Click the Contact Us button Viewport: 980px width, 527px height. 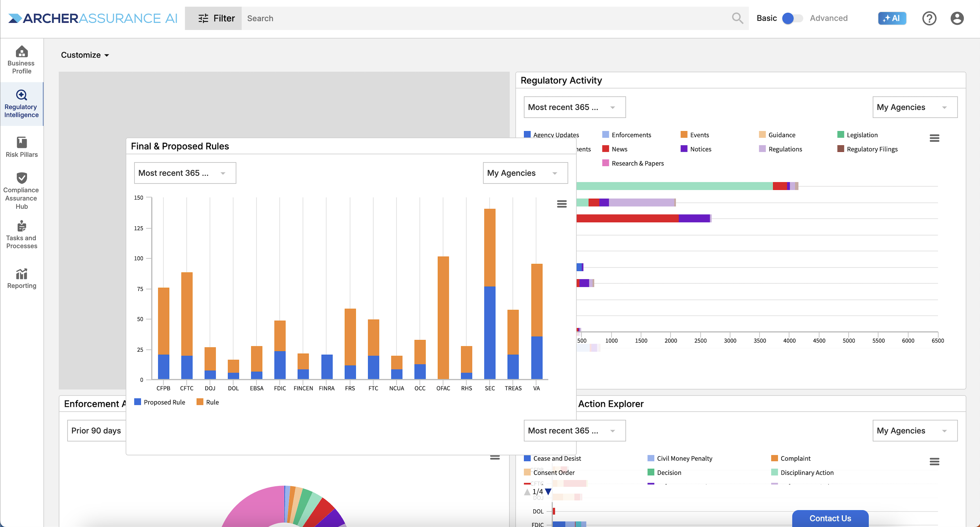(830, 518)
